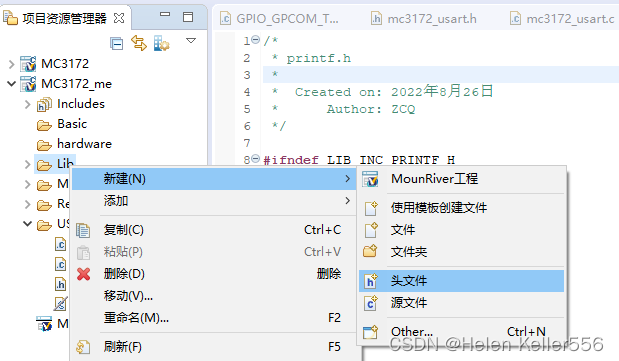Click the '#ifndef LIB_INC_PRINTF_H' line
This screenshot has height=361, width=619.
[359, 160]
